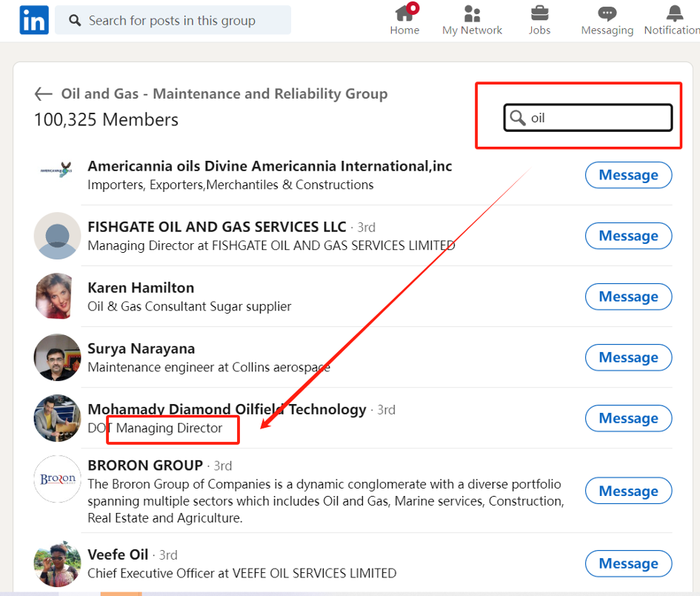Click 'DOT Managing Director' headline
The height and width of the screenshot is (596, 700).
tap(155, 428)
